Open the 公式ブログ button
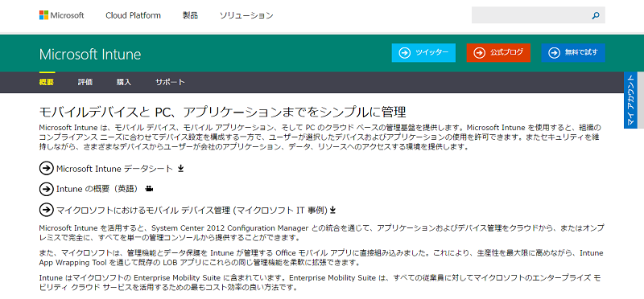644x299 pixels. [x=498, y=52]
